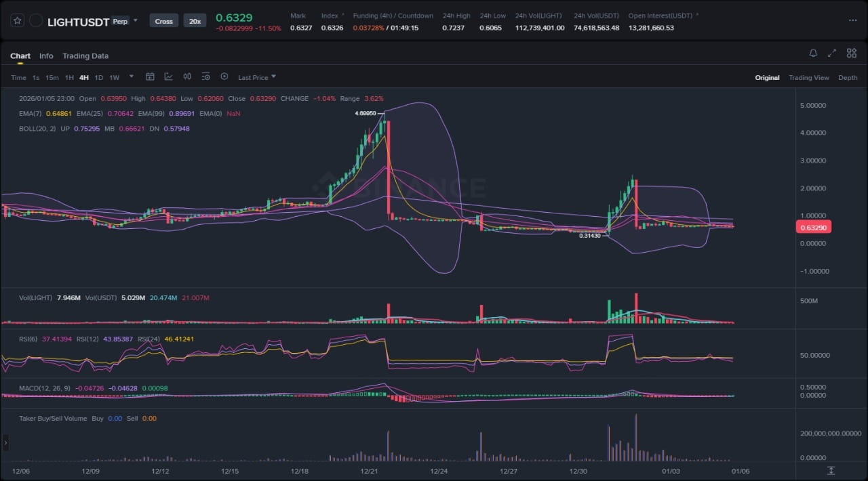Click the 24h Vol(LIGHT) value 112,739,401.00
868x481 pixels.
tap(540, 28)
